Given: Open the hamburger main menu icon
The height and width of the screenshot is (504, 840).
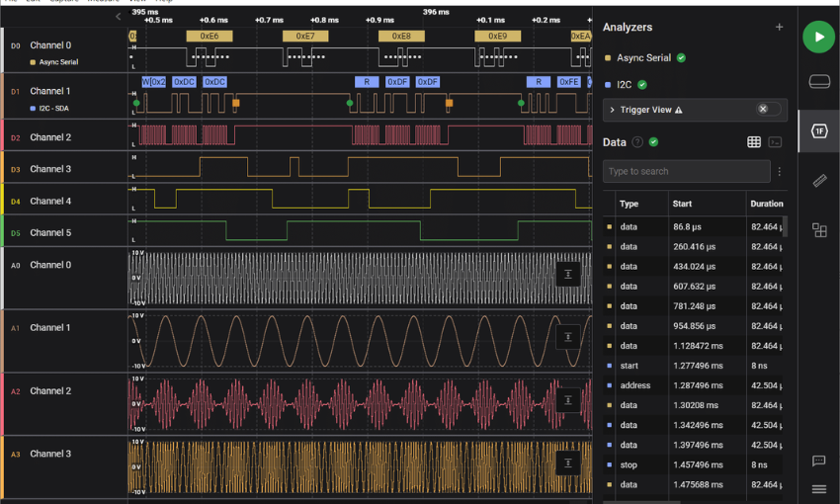Looking at the screenshot, I should coord(818,488).
